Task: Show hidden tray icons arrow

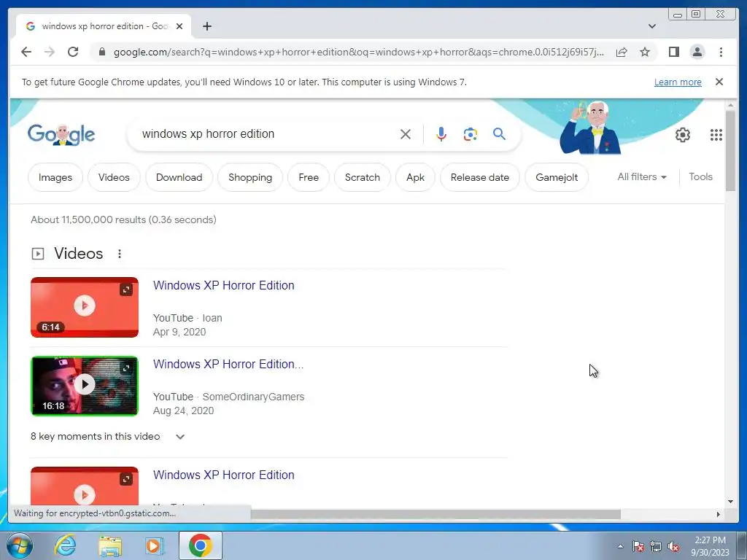Action: pyautogui.click(x=620, y=546)
